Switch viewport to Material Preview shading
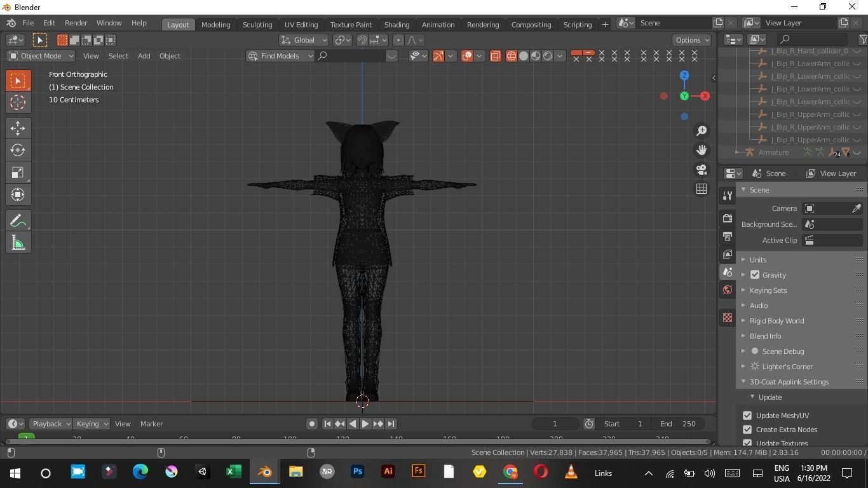868x488 pixels. tap(536, 56)
